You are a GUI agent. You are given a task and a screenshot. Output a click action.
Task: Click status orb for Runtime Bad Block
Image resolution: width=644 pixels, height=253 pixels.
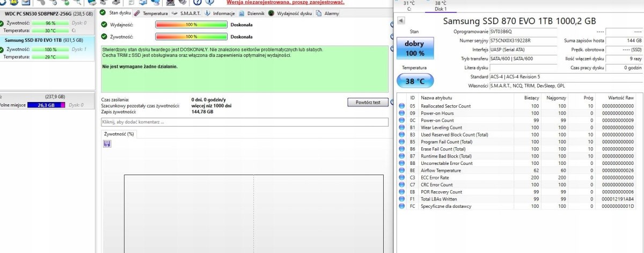pos(402,156)
